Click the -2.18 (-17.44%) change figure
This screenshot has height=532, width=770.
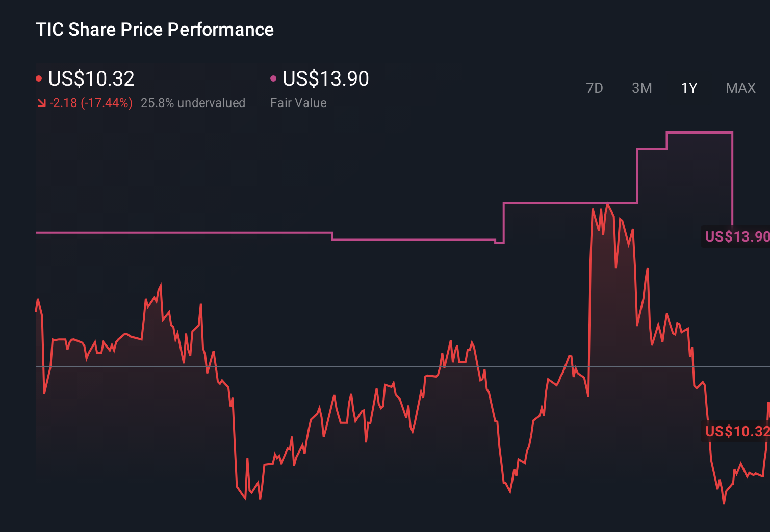(90, 103)
